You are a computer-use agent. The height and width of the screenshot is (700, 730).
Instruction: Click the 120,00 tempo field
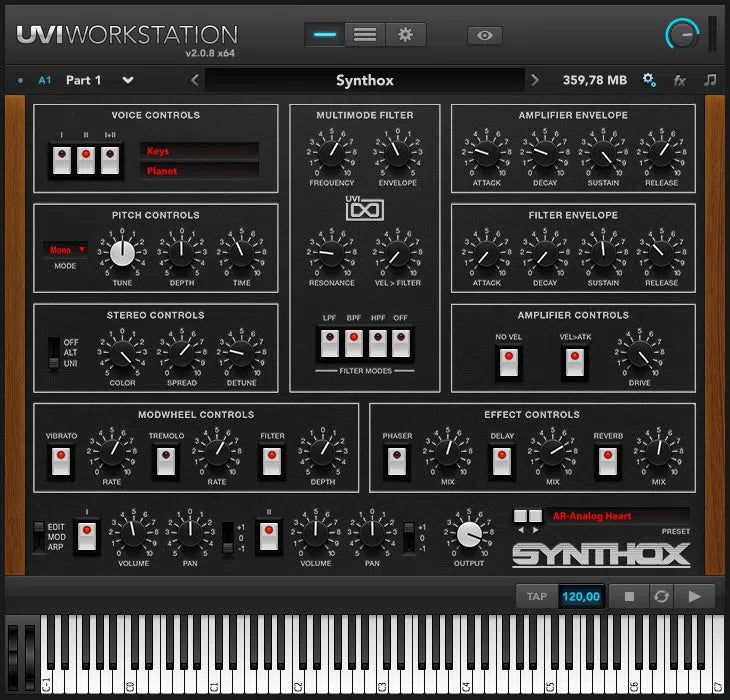(581, 596)
